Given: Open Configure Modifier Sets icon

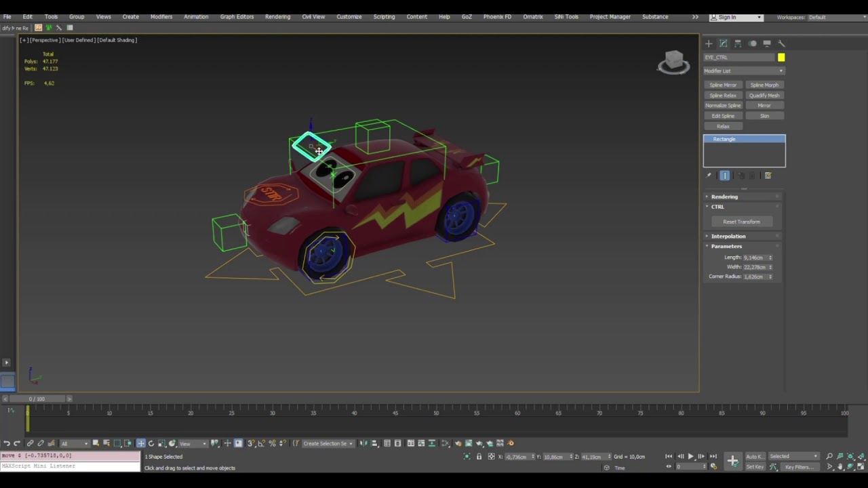Looking at the screenshot, I should point(768,176).
